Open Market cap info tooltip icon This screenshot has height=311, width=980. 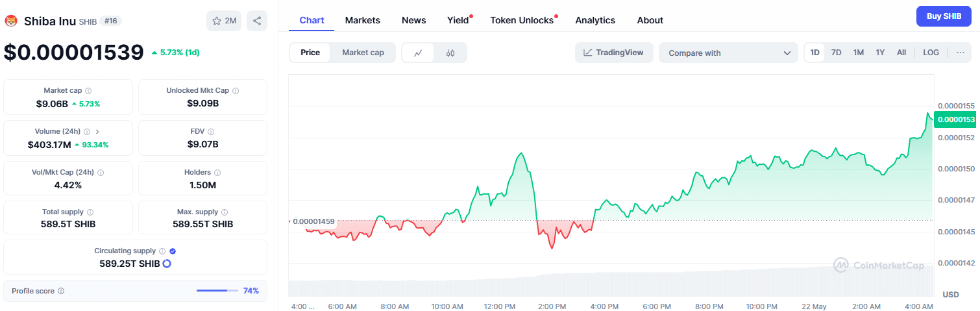point(88,91)
